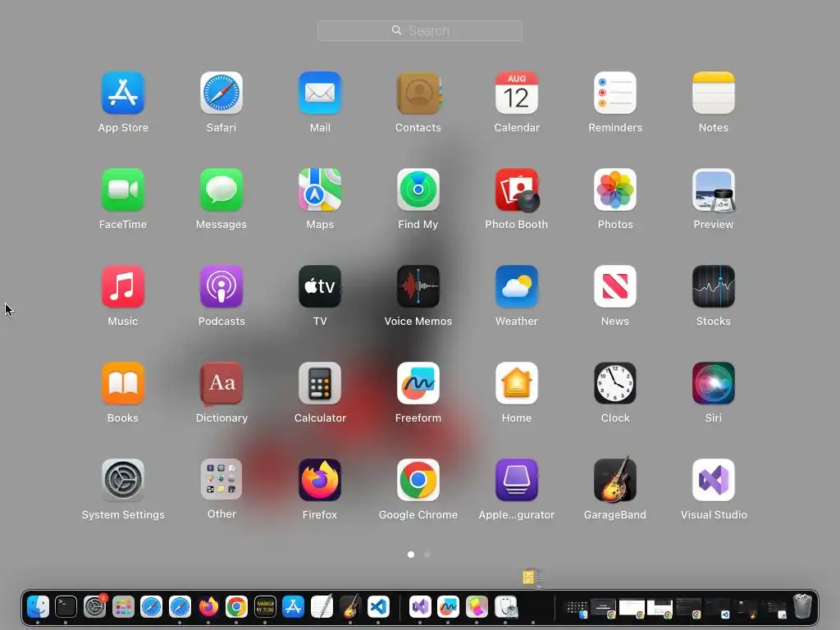This screenshot has height=630, width=840.
Task: Open Voice Memos
Action: pyautogui.click(x=418, y=286)
